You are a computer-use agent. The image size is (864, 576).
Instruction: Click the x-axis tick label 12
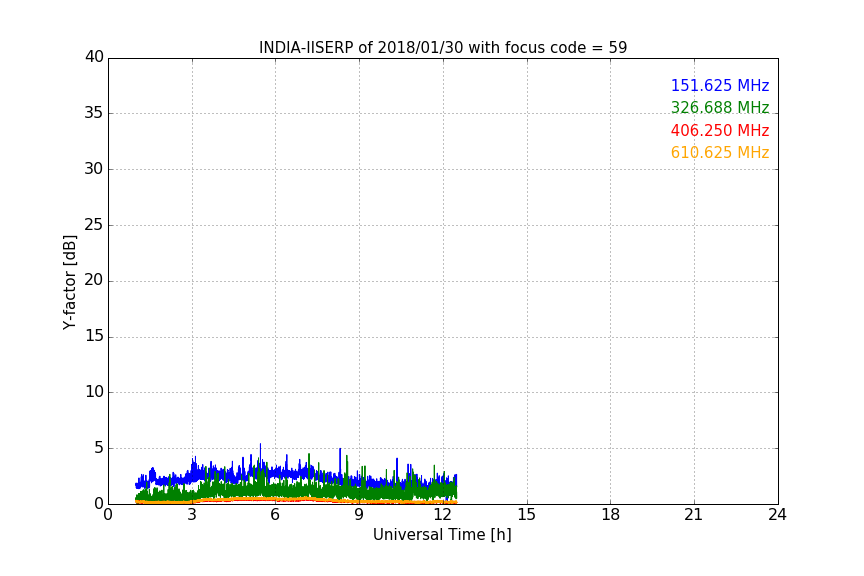443,515
